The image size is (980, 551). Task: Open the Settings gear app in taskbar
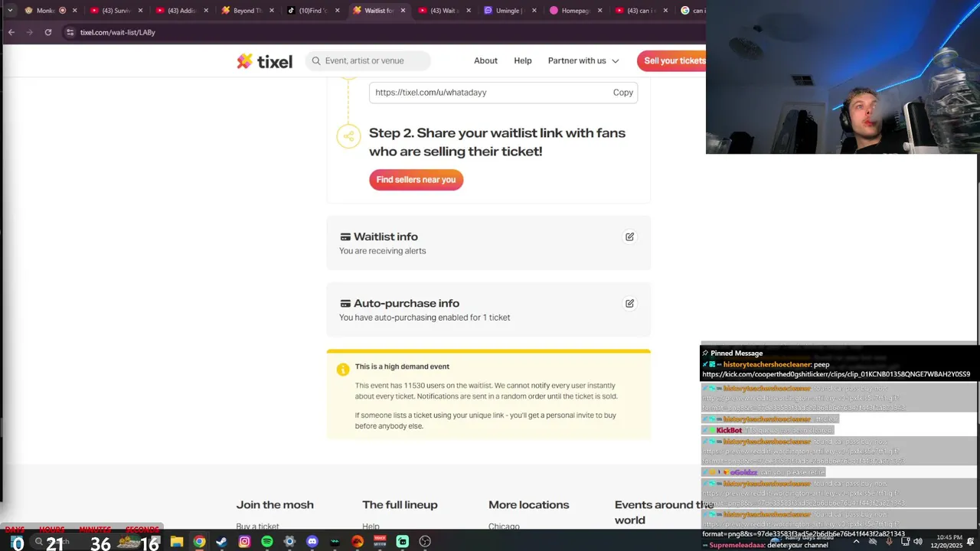coord(289,541)
